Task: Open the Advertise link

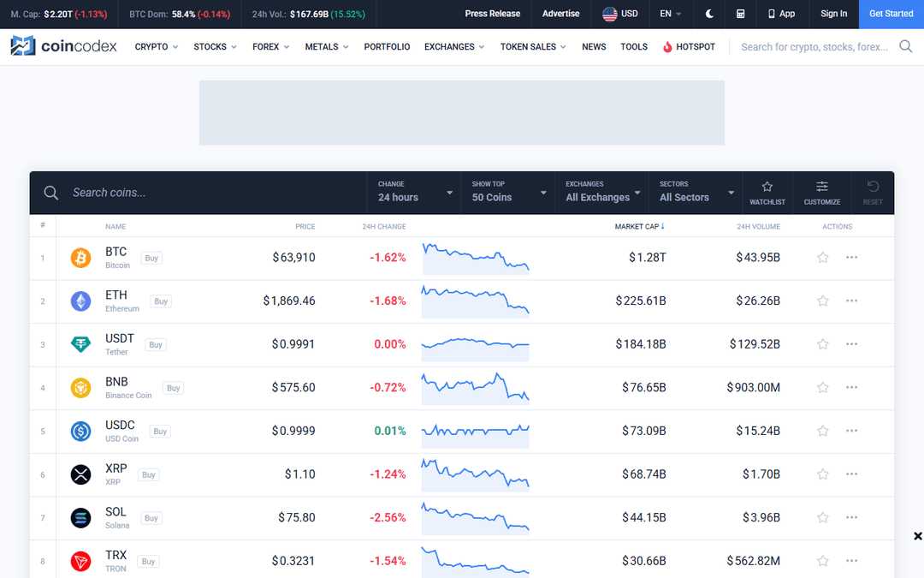Action: pos(561,14)
